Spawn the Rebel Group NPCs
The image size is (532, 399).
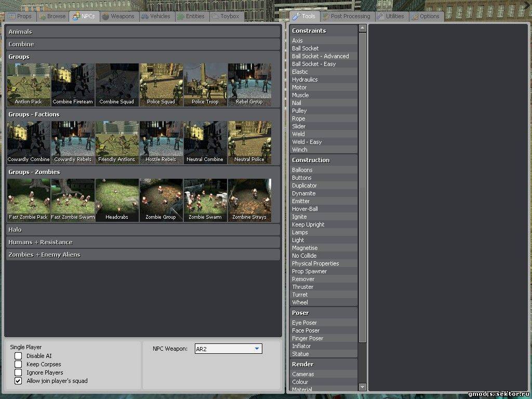point(249,85)
